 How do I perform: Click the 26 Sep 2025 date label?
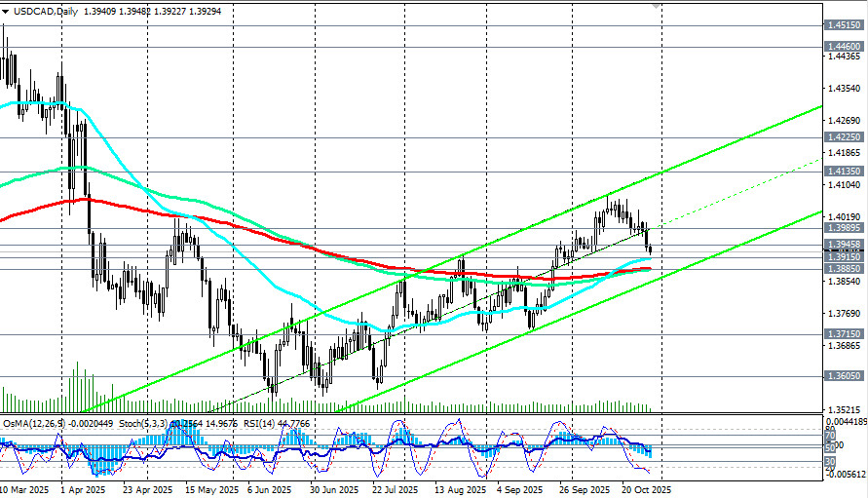click(x=584, y=490)
